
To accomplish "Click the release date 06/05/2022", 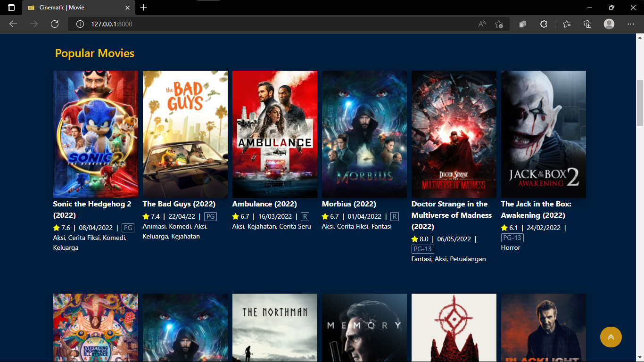I will 454,239.
